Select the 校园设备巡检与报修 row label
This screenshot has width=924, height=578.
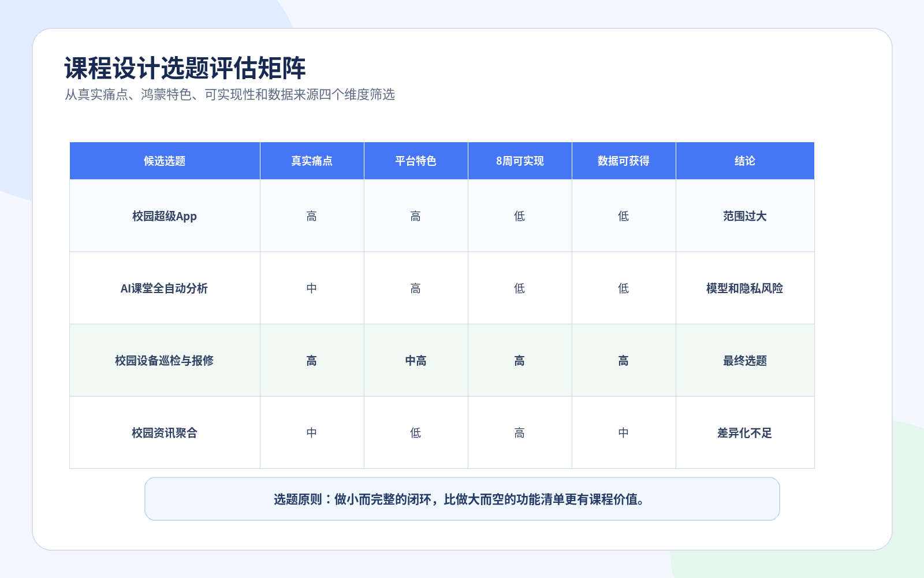tap(165, 361)
